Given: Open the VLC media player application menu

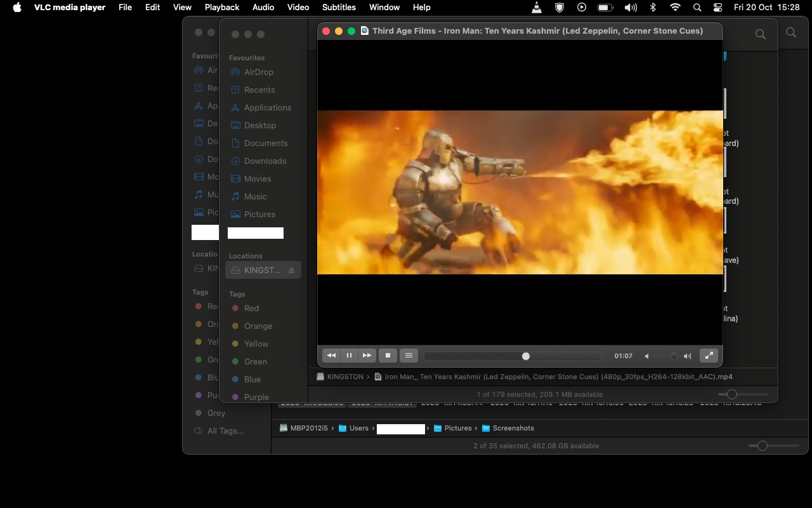Looking at the screenshot, I should tap(70, 8).
